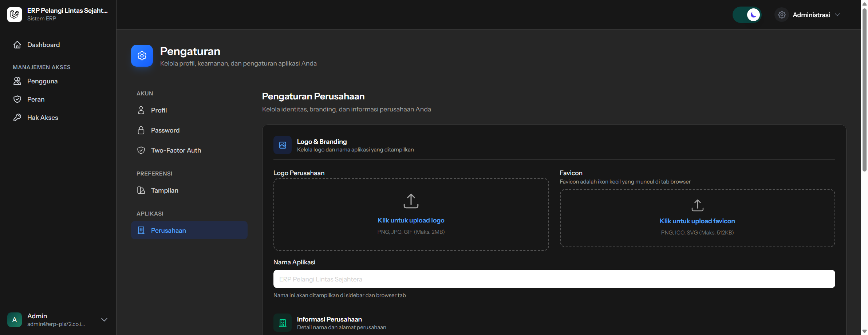The width and height of the screenshot is (868, 335).
Task: Click the Pengguna users icon
Action: tap(17, 81)
